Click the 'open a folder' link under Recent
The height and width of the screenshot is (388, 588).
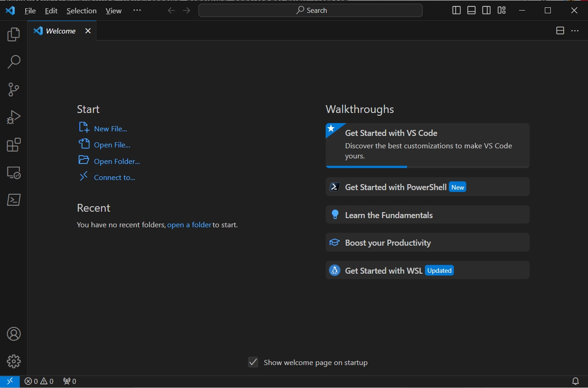189,225
